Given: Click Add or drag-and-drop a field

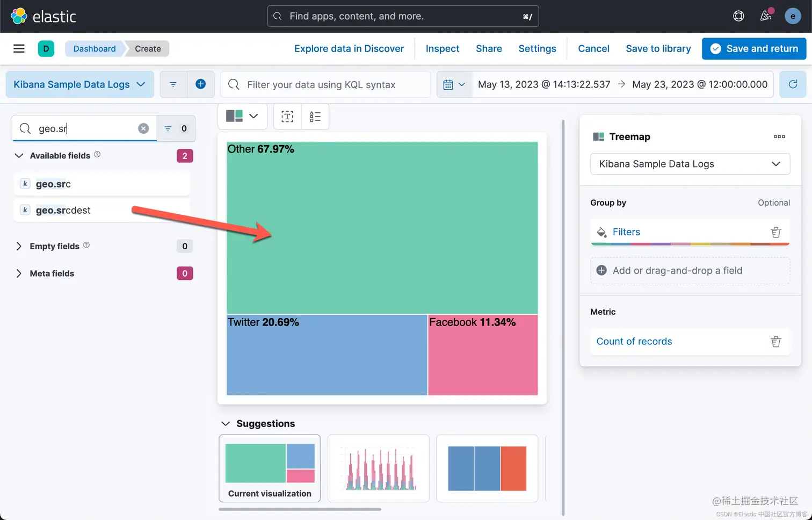Looking at the screenshot, I should tap(690, 271).
